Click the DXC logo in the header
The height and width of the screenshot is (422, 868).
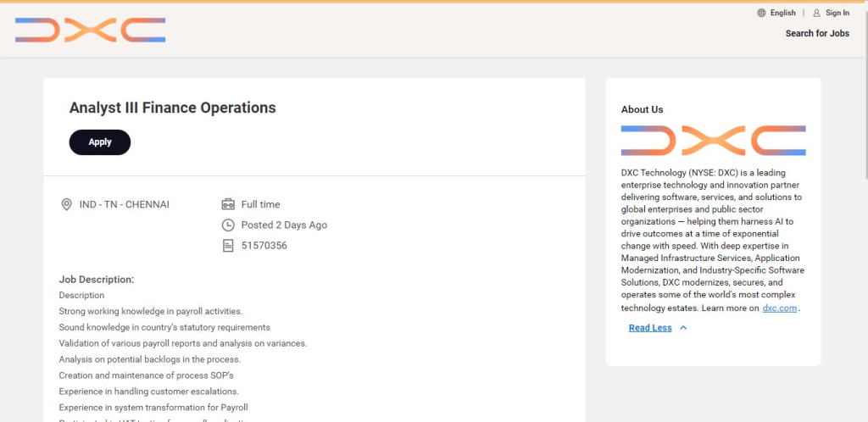click(90, 30)
